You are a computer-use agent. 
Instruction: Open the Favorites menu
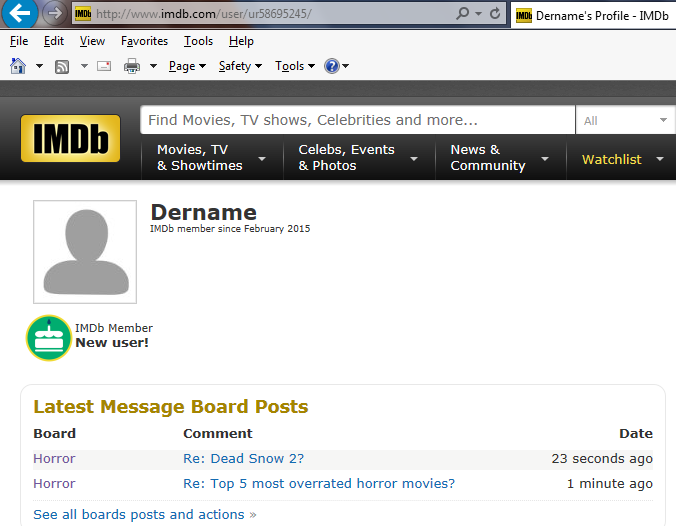click(x=144, y=41)
